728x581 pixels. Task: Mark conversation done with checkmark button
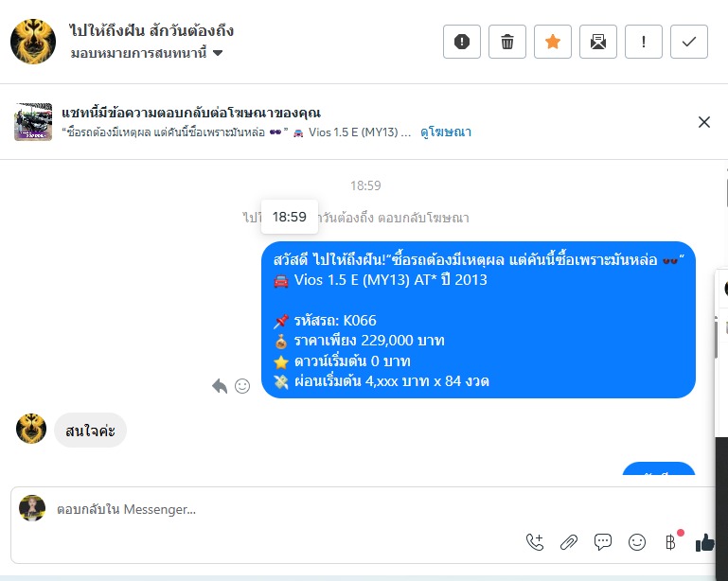click(689, 42)
